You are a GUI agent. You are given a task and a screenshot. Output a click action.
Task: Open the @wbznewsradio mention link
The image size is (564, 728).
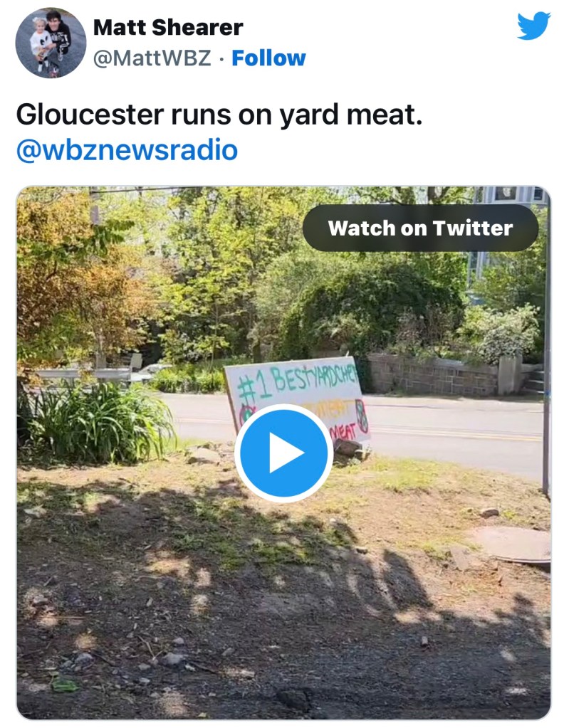[127, 150]
